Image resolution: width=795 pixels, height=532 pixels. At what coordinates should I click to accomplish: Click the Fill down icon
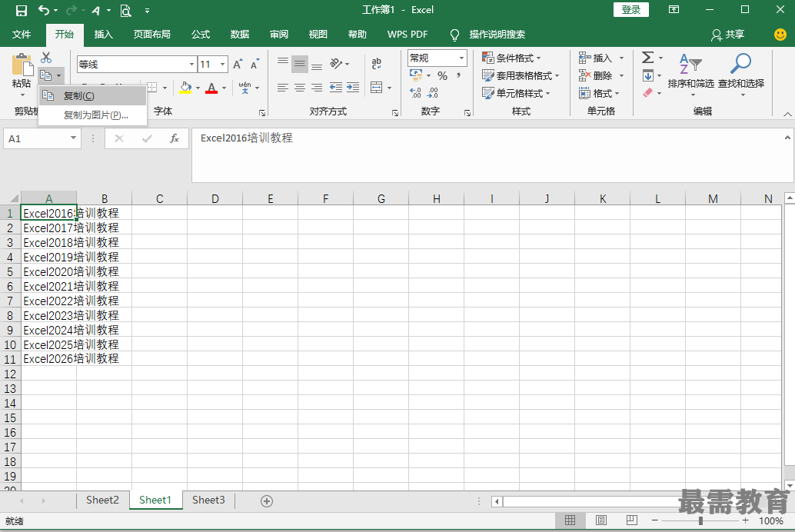tap(648, 76)
